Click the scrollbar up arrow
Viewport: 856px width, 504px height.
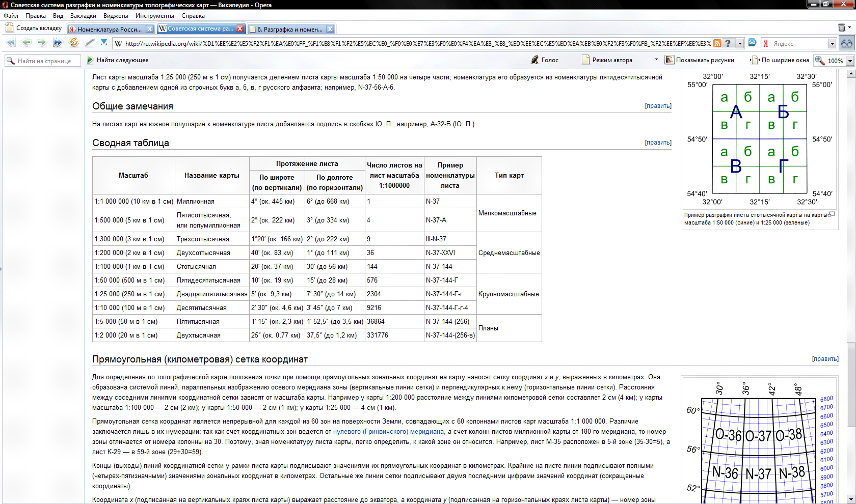850,74
